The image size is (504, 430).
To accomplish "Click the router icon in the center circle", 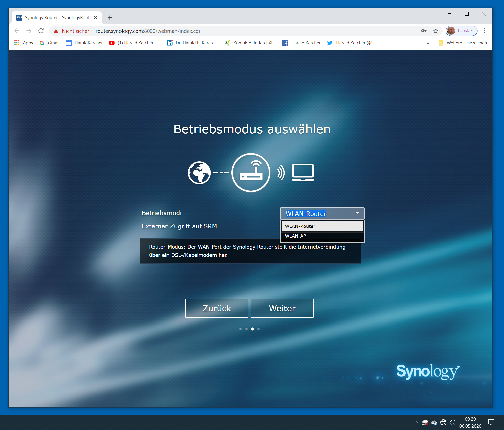I will [x=251, y=173].
